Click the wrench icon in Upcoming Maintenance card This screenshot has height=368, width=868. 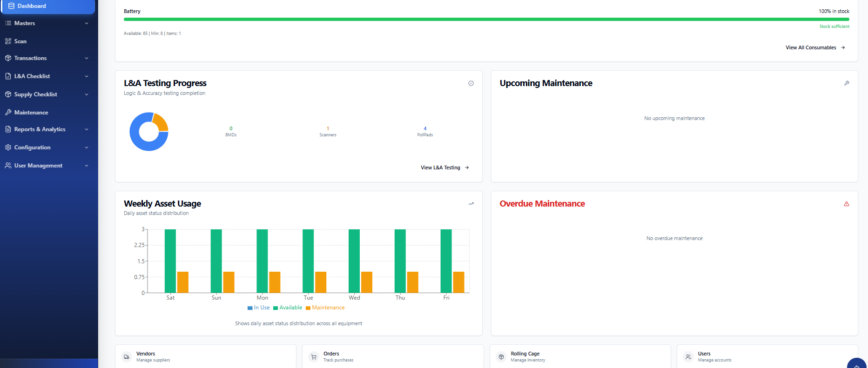(x=847, y=83)
